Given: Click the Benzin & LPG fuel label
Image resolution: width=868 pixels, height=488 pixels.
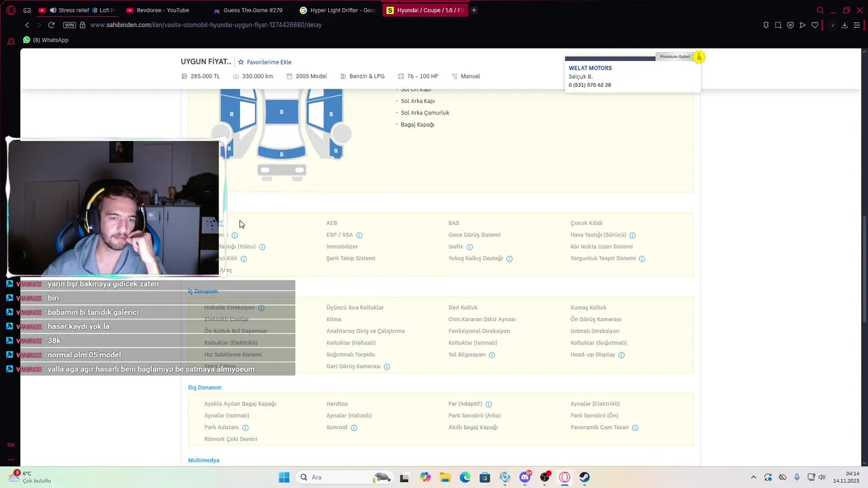Looking at the screenshot, I should pyautogui.click(x=367, y=77).
